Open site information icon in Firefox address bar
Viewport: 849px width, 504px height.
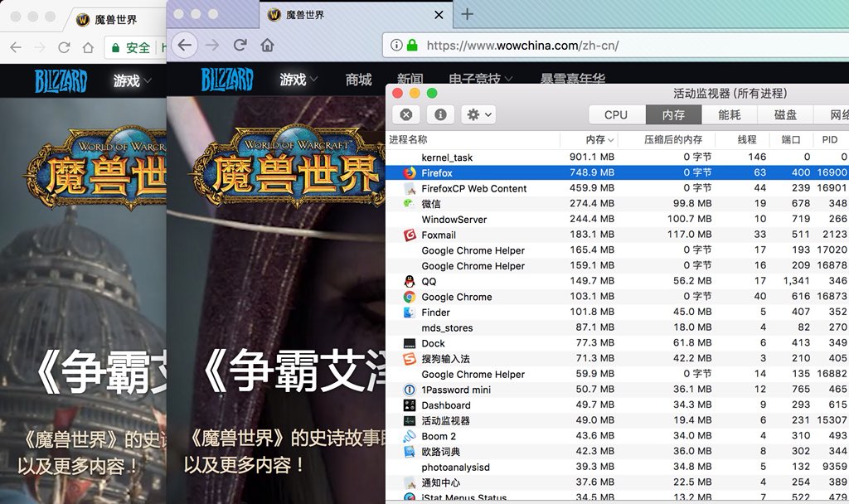pos(396,45)
